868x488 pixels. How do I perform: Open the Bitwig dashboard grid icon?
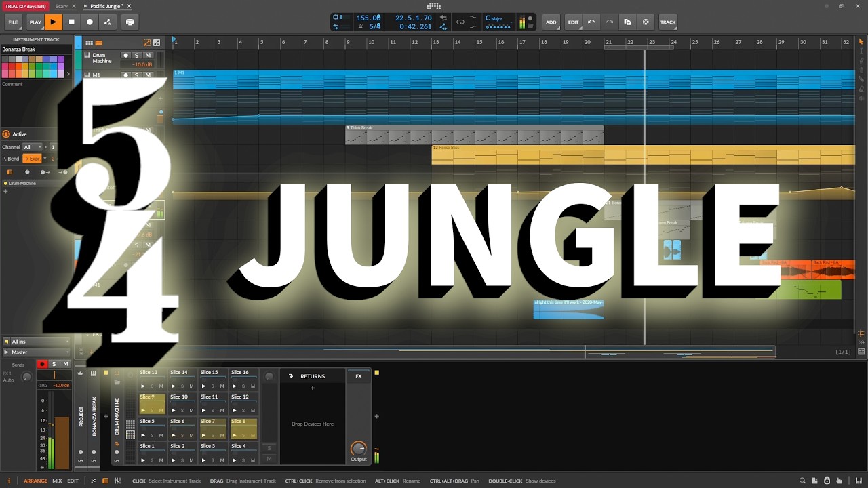pyautogui.click(x=434, y=6)
